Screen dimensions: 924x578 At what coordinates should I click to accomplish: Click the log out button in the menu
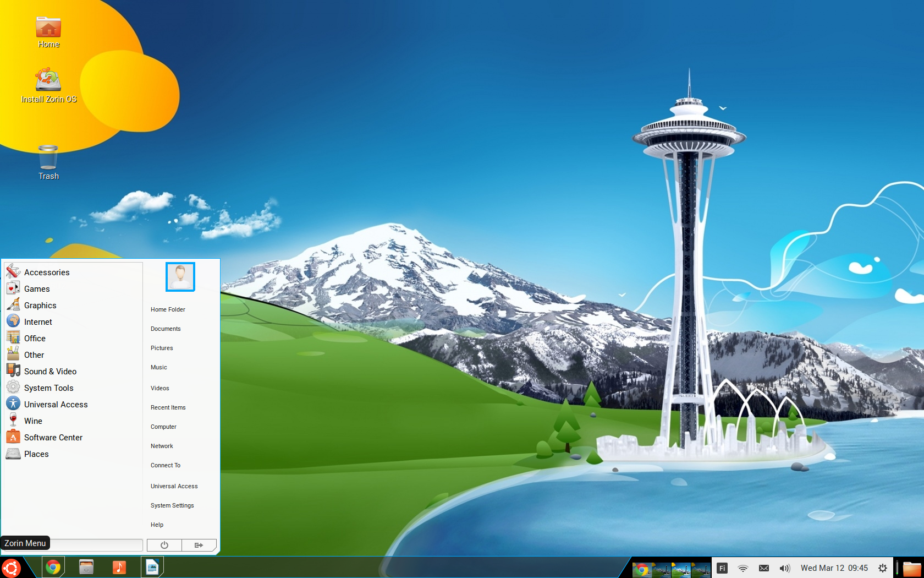pos(199,545)
